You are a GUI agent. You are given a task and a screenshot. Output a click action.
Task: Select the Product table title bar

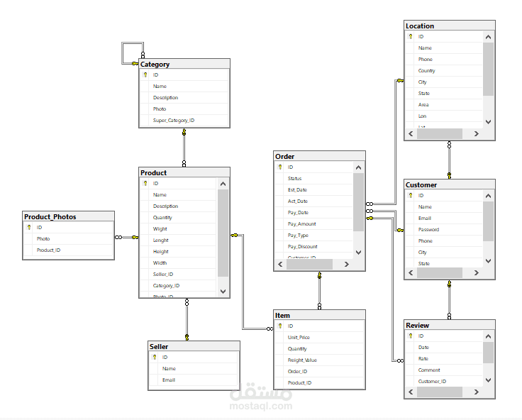pos(184,172)
